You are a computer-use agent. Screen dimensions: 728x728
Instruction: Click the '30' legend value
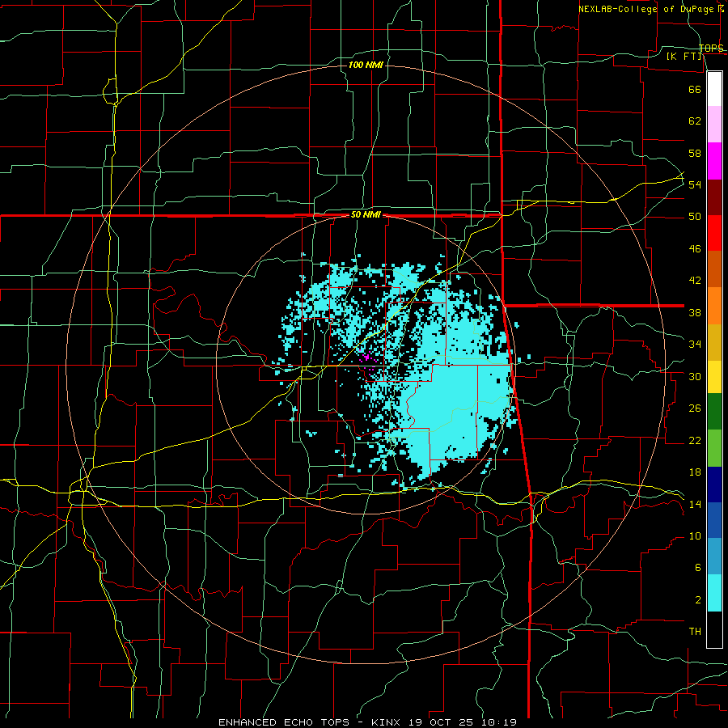[695, 376]
